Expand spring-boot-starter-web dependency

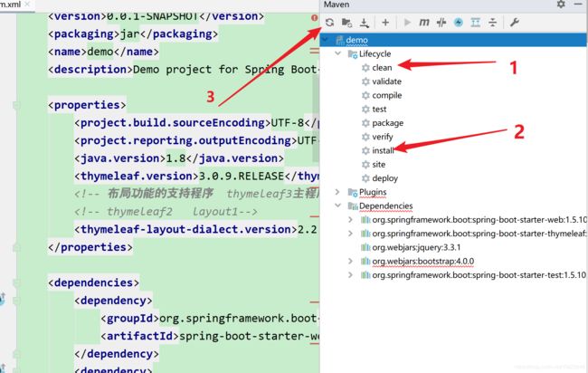pos(350,219)
